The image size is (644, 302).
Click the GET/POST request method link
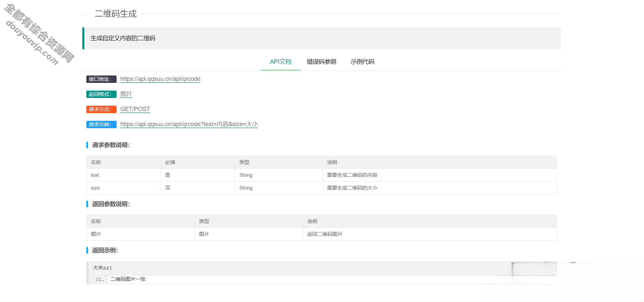pyautogui.click(x=135, y=109)
